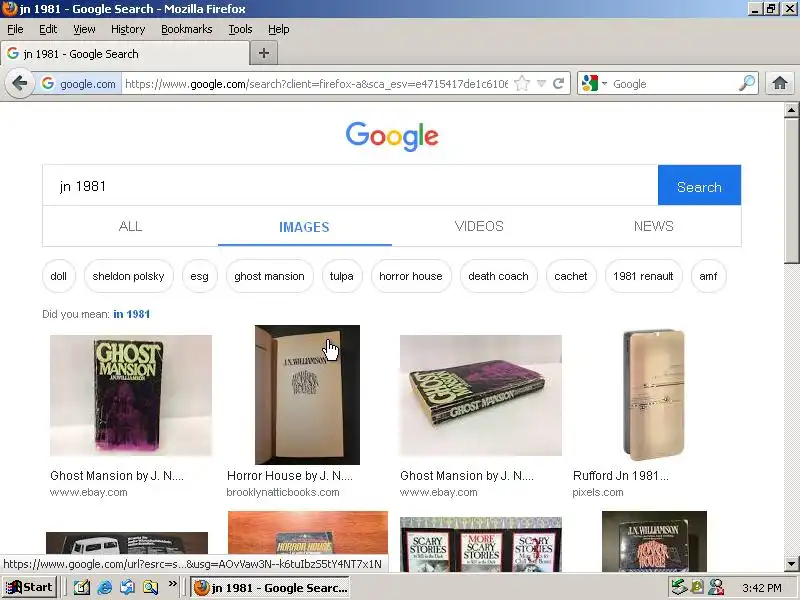The image size is (800, 600).
Task: Click the network tray icon with green arrows
Action: pos(679,587)
